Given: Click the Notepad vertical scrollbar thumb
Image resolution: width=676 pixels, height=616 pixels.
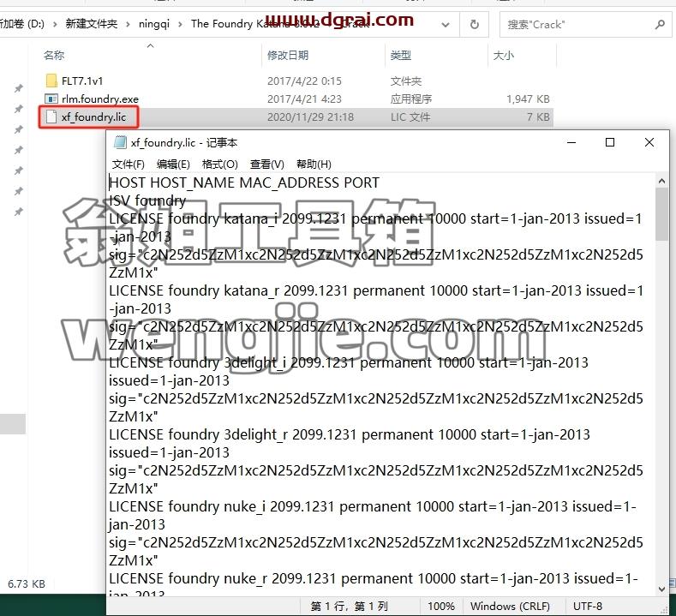Looking at the screenshot, I should [661, 214].
